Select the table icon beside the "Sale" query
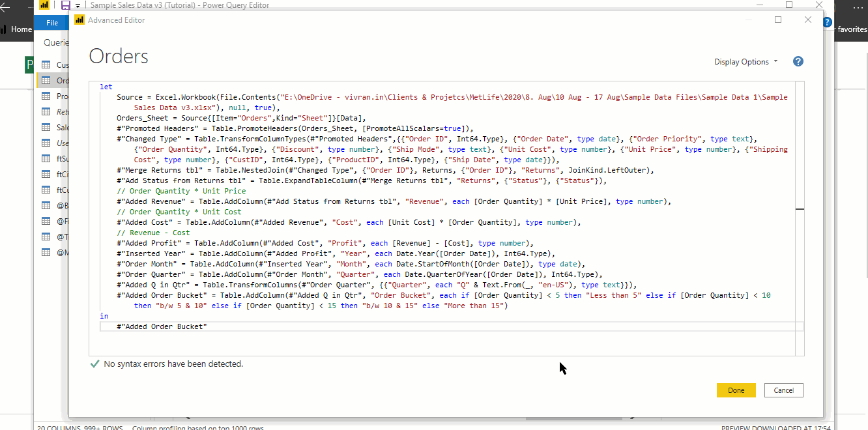This screenshot has width=868, height=430. coord(46,128)
